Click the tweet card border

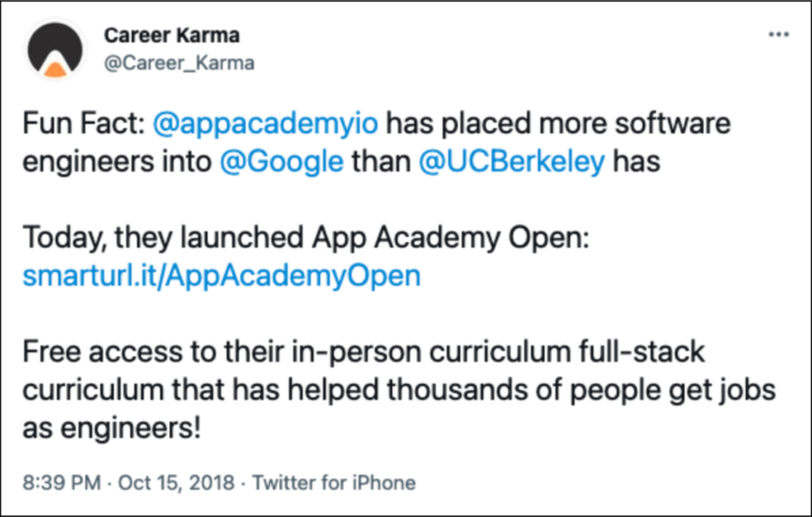tap(406, 2)
